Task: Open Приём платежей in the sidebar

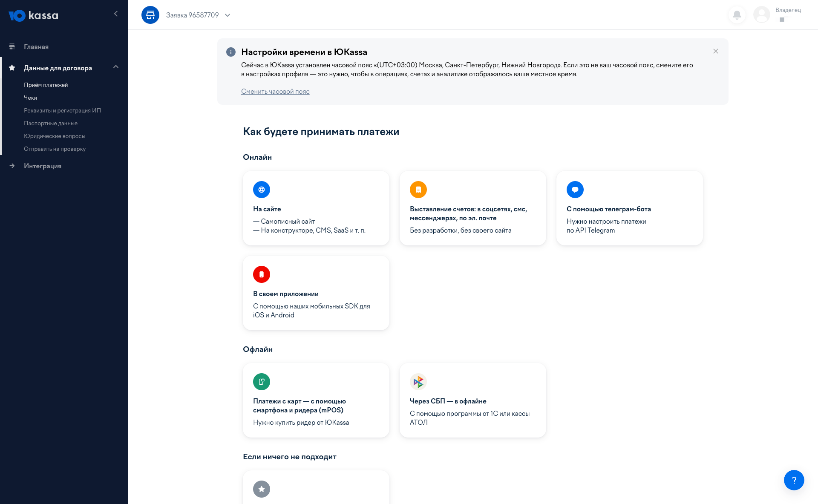Action: click(x=46, y=85)
